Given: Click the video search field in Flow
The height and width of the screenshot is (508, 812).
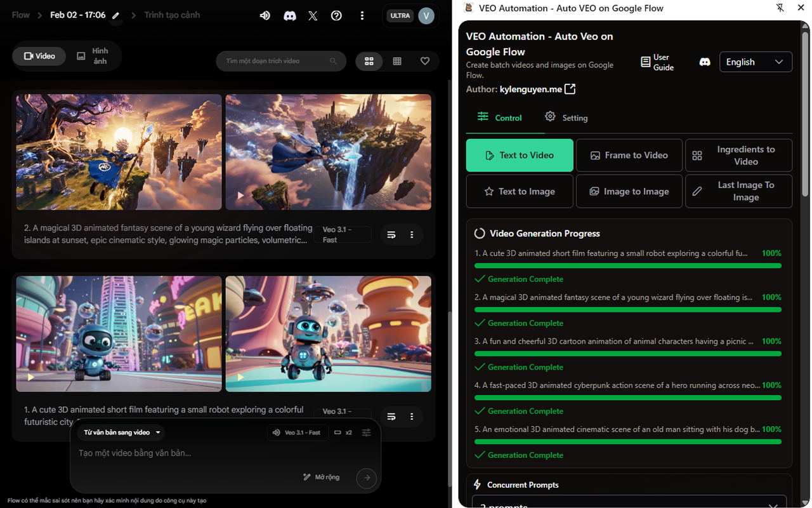Looking at the screenshot, I should [281, 61].
